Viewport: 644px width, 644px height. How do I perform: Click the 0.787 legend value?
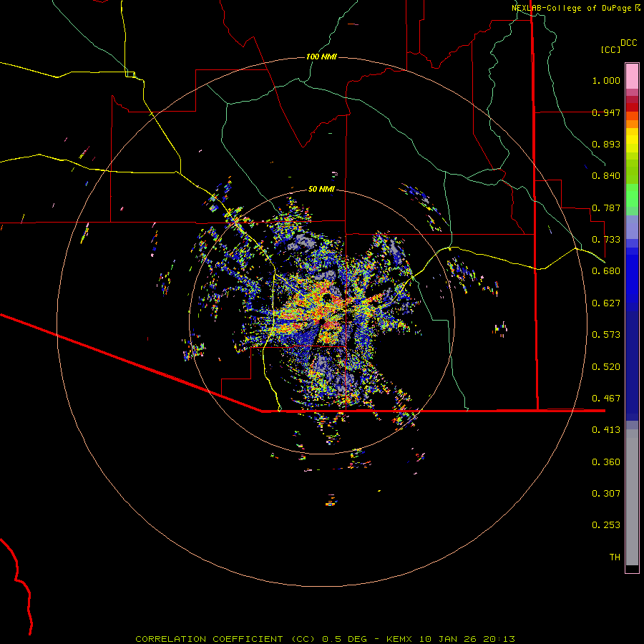[606, 208]
